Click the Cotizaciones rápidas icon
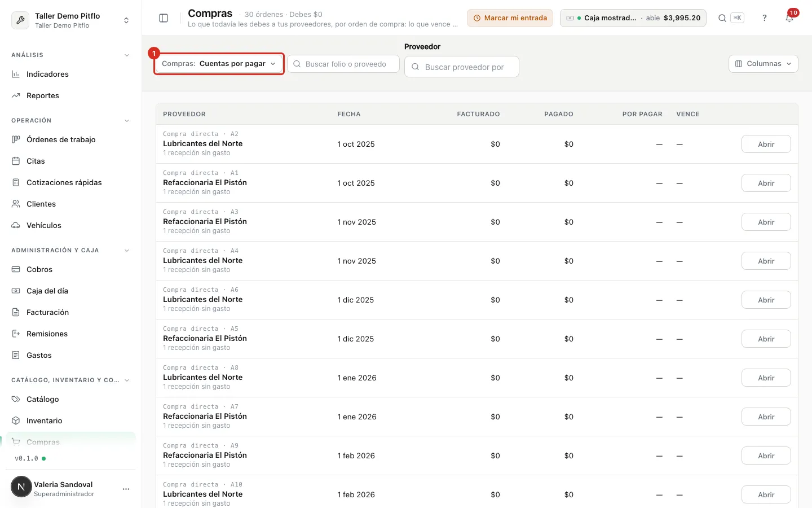The width and height of the screenshot is (812, 508). coord(16,182)
